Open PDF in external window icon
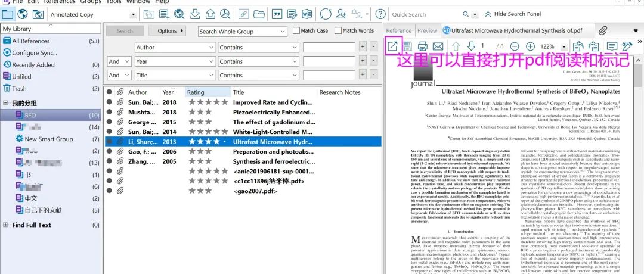The image size is (644, 274). tap(392, 46)
